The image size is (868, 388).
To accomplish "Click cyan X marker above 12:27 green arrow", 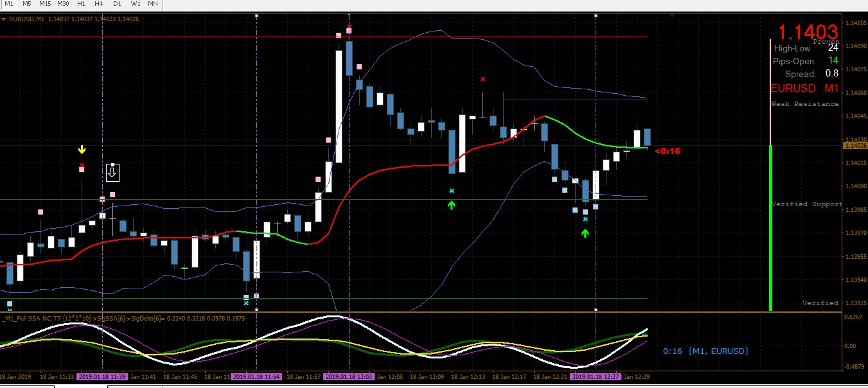I will [585, 219].
